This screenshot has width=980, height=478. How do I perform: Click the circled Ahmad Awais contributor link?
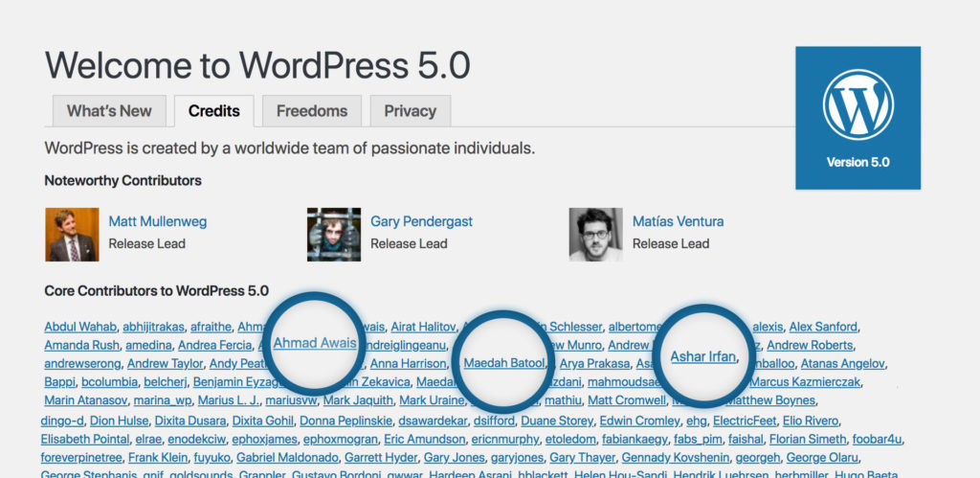[315, 343]
